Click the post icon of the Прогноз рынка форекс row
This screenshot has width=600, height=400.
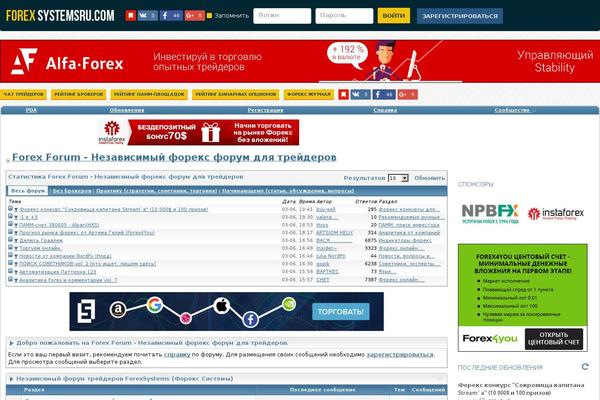10,232
